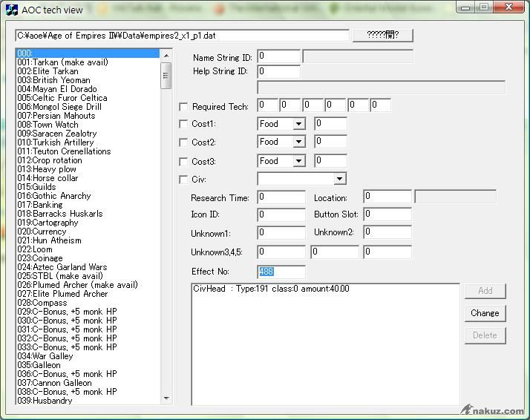Select 018:Barracks Huskarls
The image size is (530, 420).
click(x=88, y=214)
